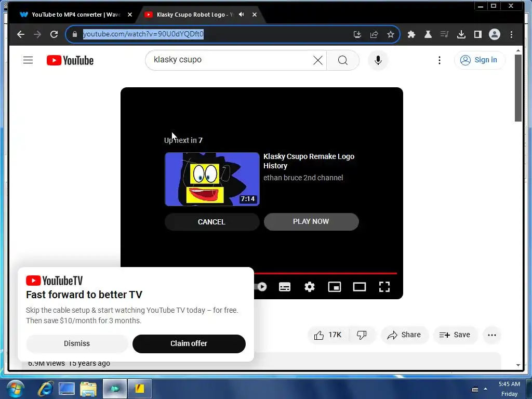This screenshot has width=532, height=399.
Task: Close the YouTube to MP4 converter tab
Action: (x=130, y=15)
